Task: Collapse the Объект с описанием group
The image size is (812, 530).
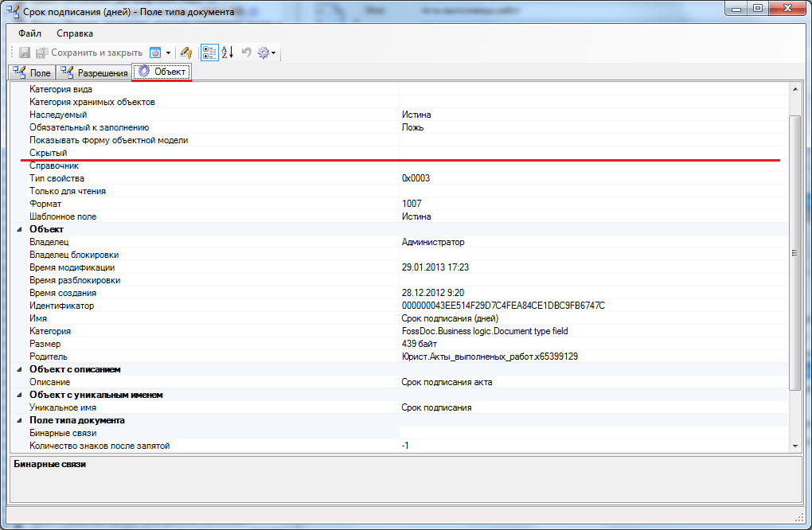Action: coord(18,369)
